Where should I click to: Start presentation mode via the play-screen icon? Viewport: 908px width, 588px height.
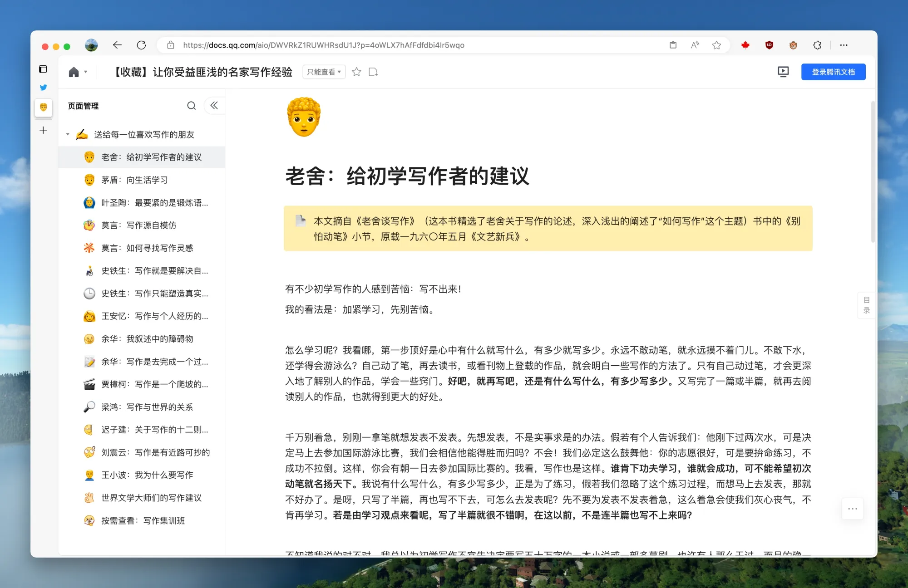(783, 72)
